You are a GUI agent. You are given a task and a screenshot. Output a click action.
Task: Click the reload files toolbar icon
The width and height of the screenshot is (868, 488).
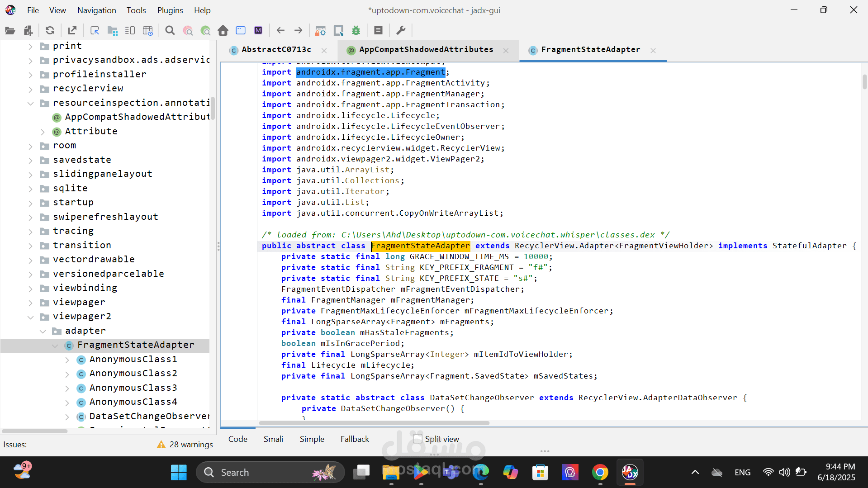tap(50, 31)
